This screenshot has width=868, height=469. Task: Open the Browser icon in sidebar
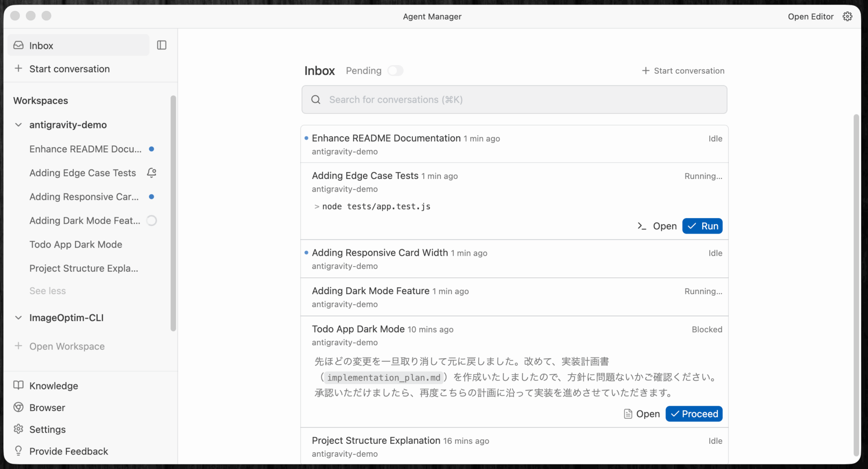pyautogui.click(x=19, y=408)
